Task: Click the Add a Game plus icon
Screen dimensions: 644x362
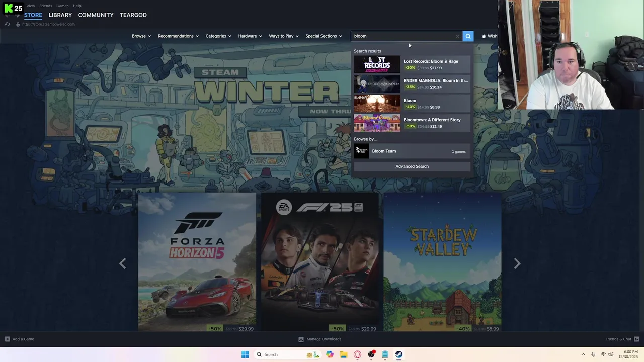Action: pyautogui.click(x=7, y=339)
